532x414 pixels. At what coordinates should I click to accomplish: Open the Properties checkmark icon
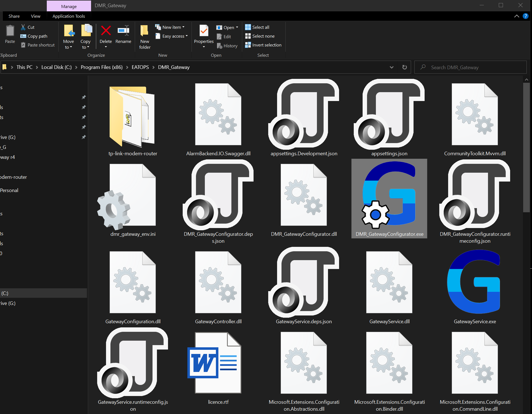[x=204, y=31]
